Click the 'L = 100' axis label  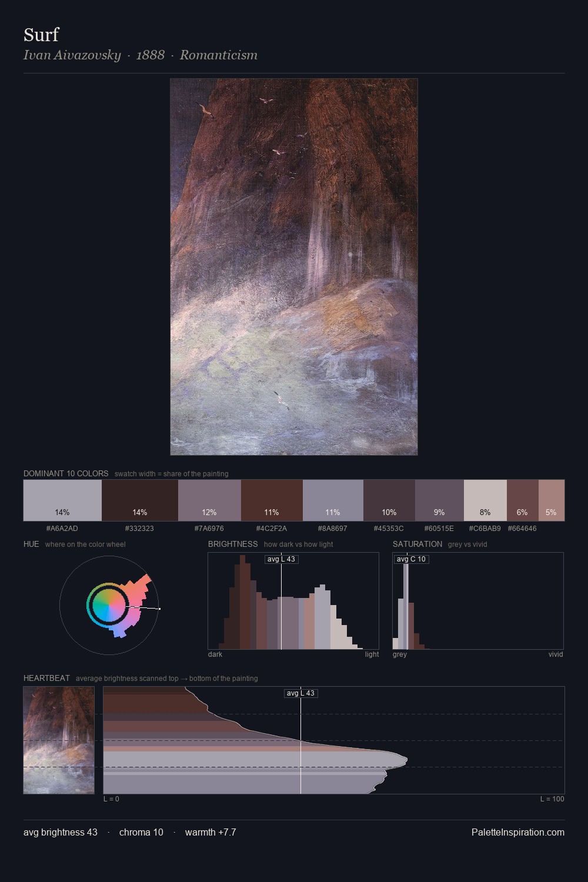552,799
